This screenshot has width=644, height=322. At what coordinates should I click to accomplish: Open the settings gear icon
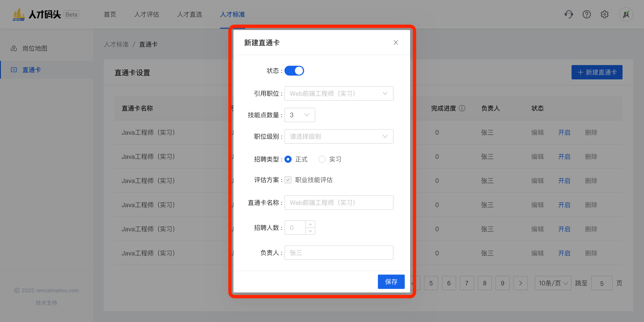604,14
